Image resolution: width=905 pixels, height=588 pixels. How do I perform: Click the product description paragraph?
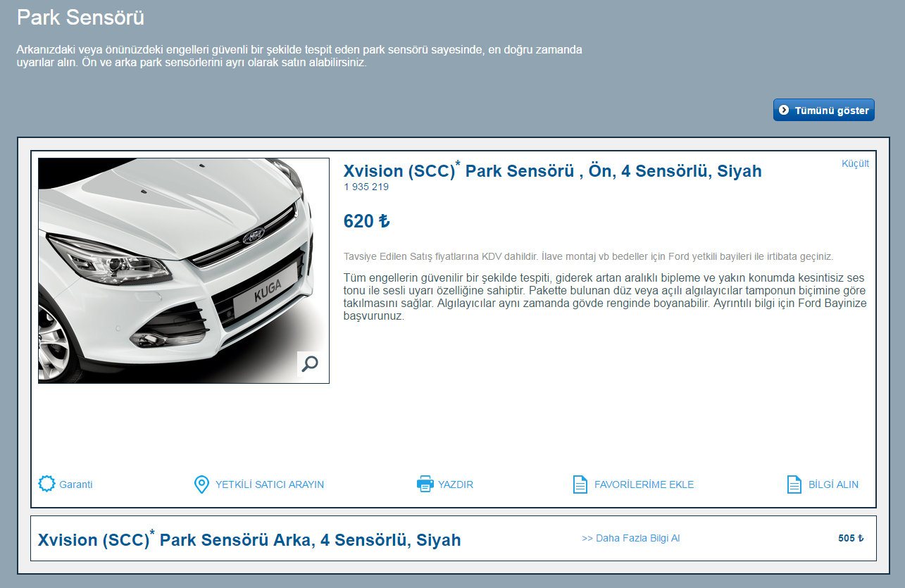point(605,297)
